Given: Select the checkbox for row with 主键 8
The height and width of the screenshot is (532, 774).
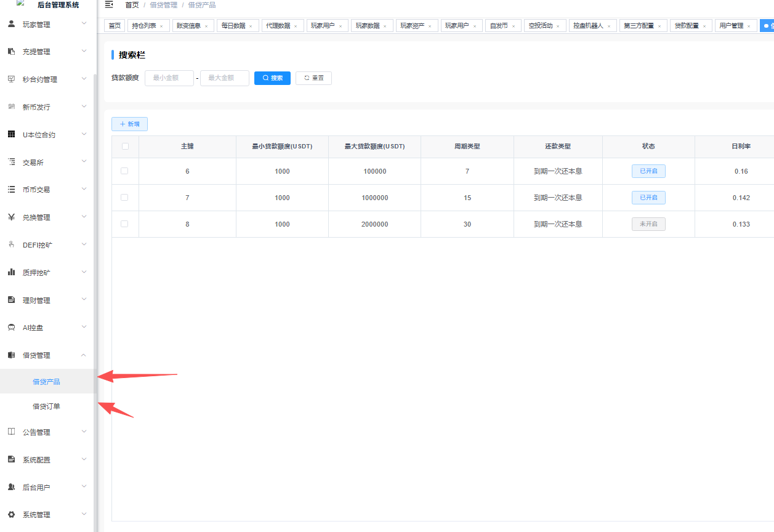Looking at the screenshot, I should pyautogui.click(x=125, y=224).
